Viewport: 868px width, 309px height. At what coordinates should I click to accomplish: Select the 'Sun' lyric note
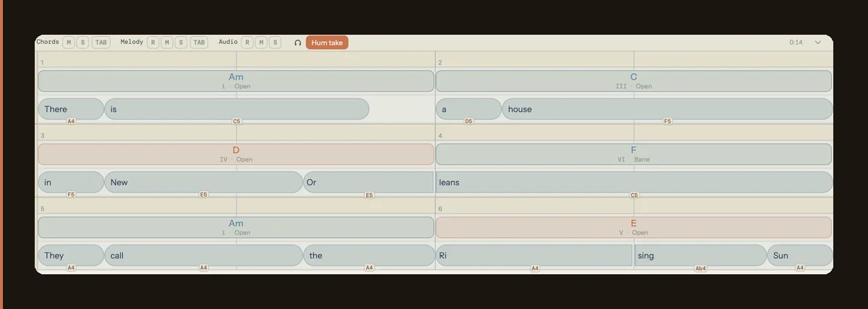point(800,255)
